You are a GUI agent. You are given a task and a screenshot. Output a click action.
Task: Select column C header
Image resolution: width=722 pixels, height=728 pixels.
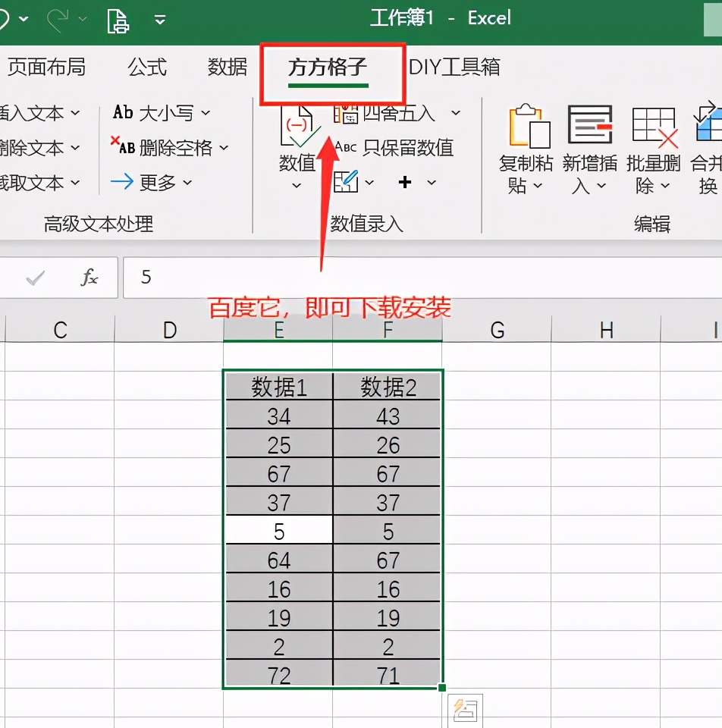click(x=60, y=330)
